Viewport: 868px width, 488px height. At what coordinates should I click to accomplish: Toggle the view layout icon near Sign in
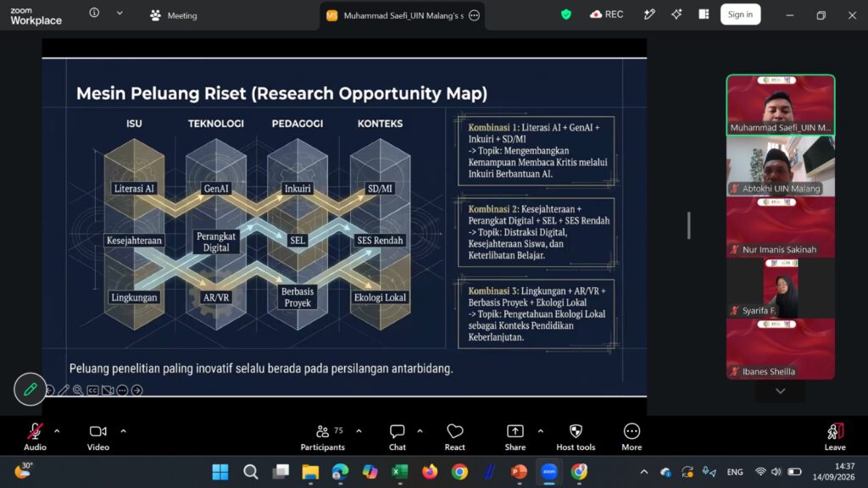pyautogui.click(x=704, y=14)
